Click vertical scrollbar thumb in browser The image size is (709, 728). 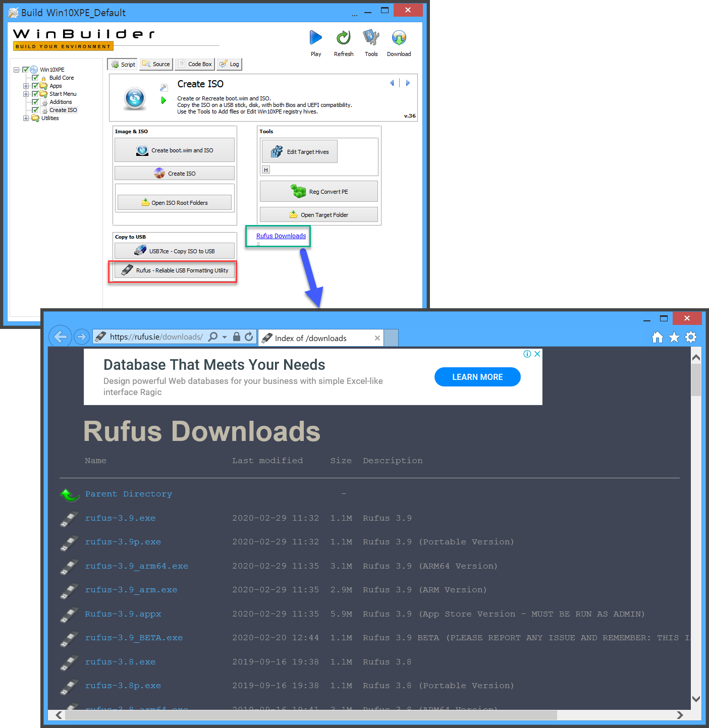click(696, 380)
